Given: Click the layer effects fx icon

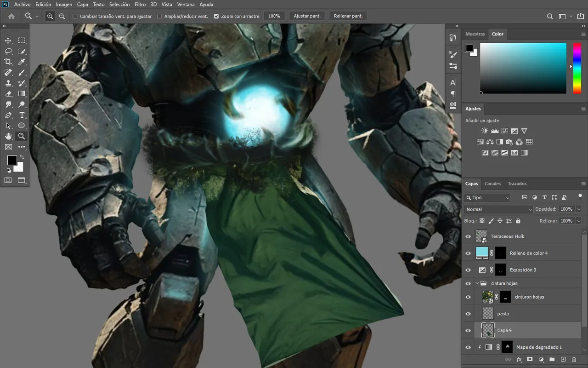Looking at the screenshot, I should click(x=519, y=359).
